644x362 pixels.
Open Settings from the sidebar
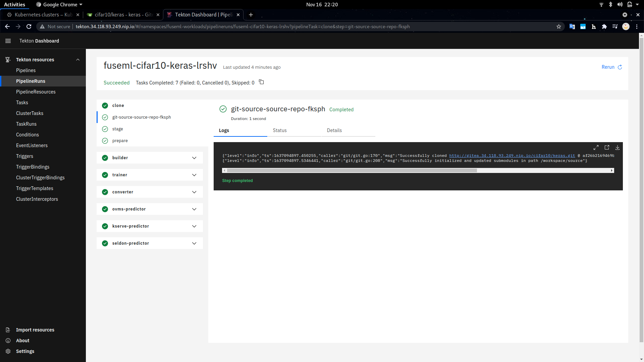24,351
